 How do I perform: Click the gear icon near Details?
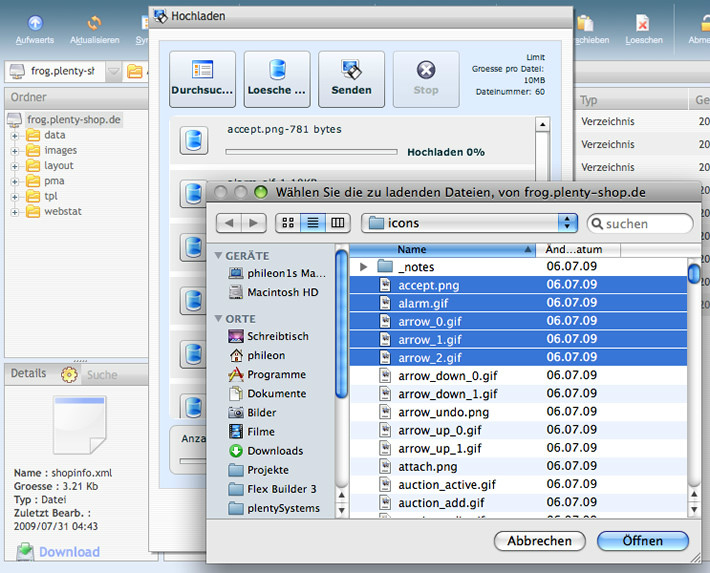click(69, 374)
